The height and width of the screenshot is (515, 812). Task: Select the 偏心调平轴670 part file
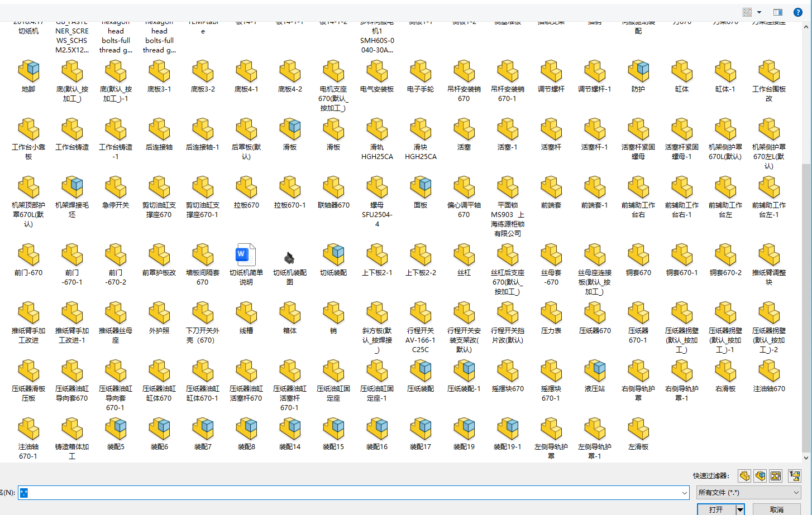(x=464, y=198)
